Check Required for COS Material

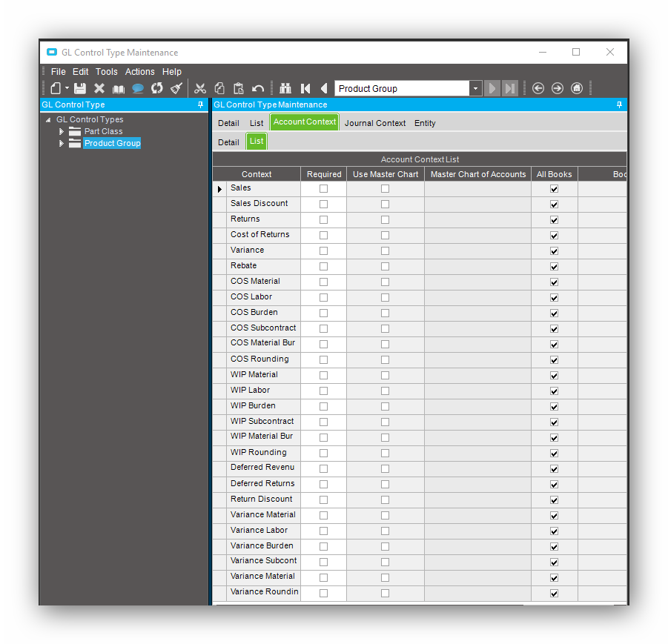324,282
